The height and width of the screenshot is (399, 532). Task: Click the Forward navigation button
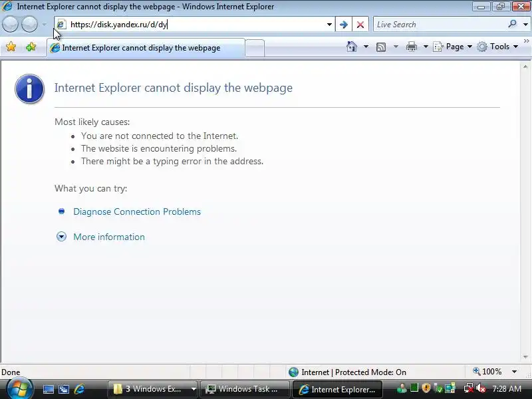pyautogui.click(x=30, y=25)
